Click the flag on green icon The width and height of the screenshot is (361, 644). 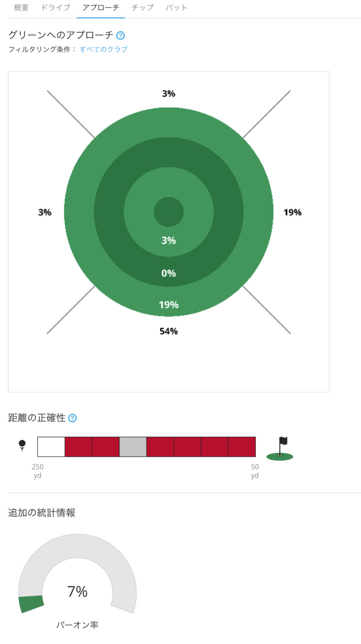280,448
